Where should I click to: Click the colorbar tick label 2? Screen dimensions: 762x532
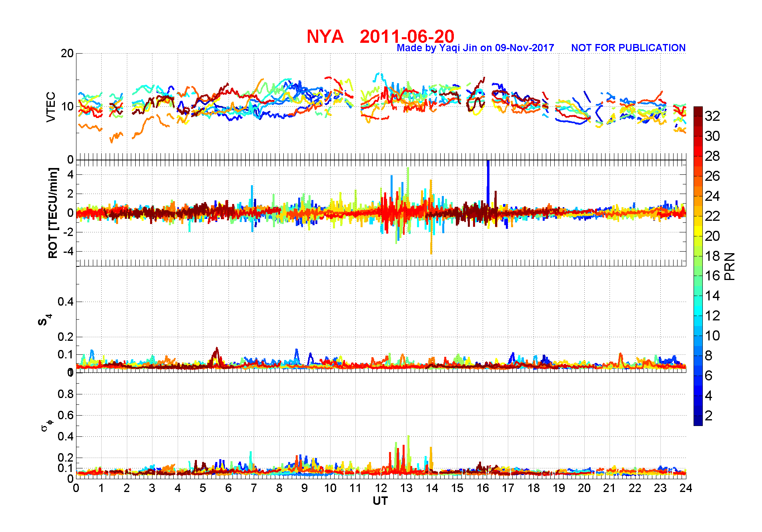(x=708, y=416)
